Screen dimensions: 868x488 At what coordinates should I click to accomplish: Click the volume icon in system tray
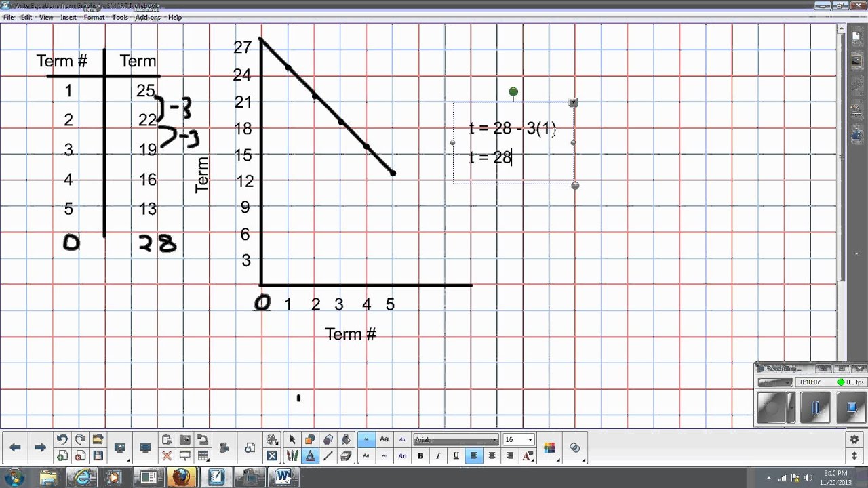pyautogui.click(x=808, y=478)
